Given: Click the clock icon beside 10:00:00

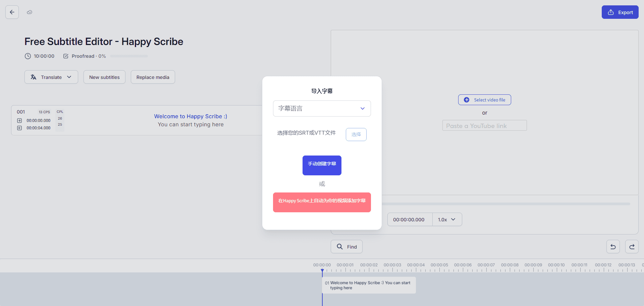Looking at the screenshot, I should coord(28,56).
